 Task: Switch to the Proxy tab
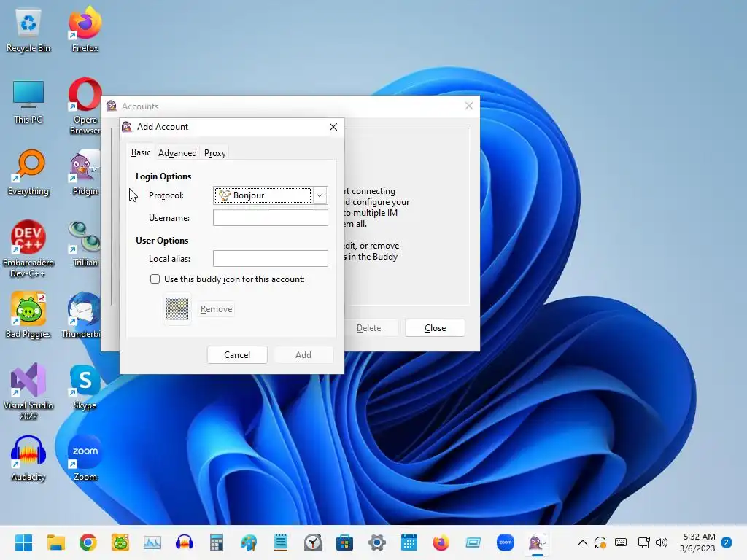(215, 153)
